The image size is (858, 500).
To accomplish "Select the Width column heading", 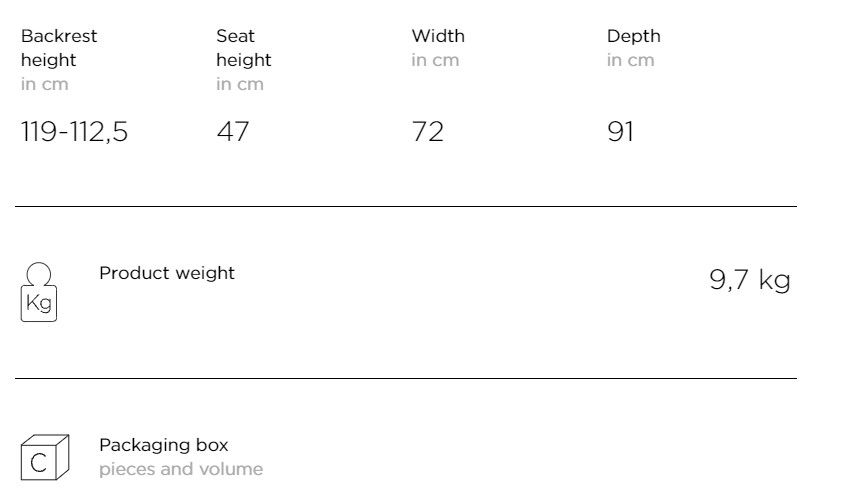I will coord(438,36).
